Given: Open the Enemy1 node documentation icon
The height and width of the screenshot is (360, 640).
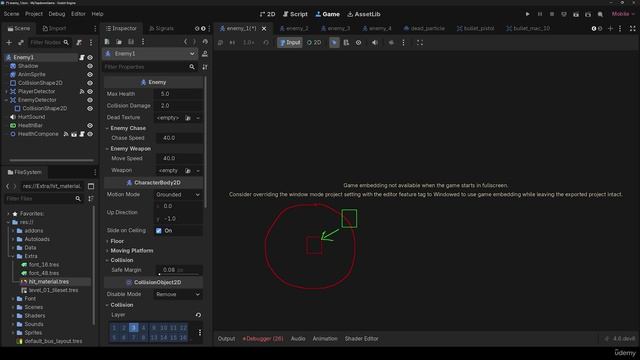Looking at the screenshot, I should (x=205, y=54).
